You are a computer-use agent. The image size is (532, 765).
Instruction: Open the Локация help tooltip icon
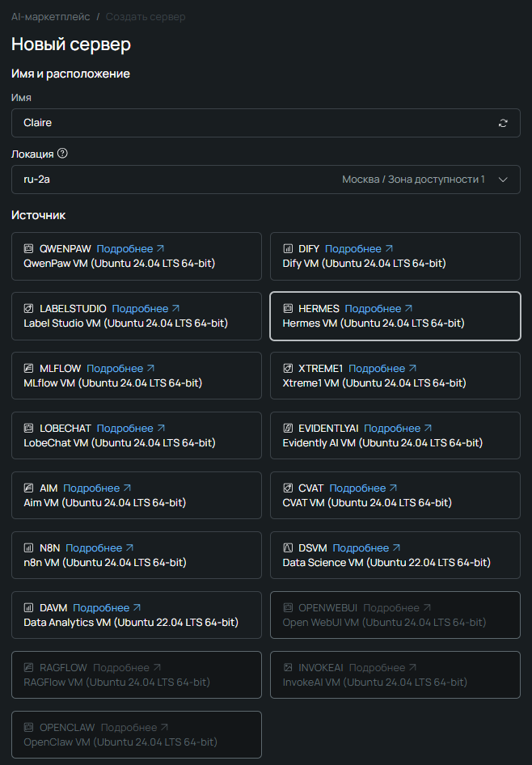tap(62, 153)
